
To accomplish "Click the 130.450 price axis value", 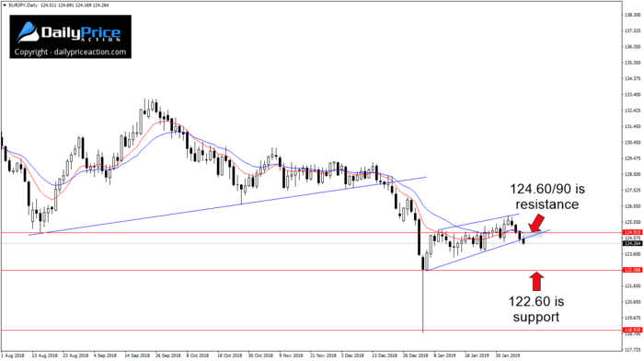I will coord(633,143).
